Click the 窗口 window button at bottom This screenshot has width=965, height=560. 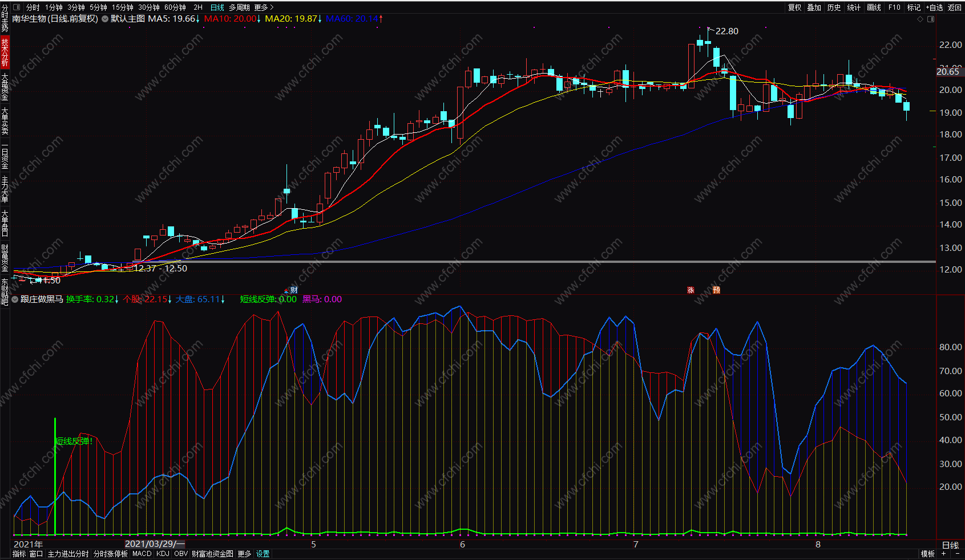[36, 554]
